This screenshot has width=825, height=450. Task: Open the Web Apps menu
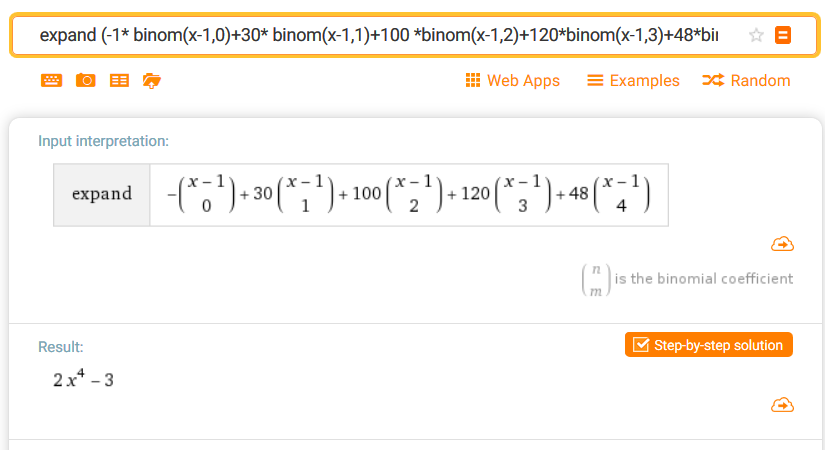(513, 81)
